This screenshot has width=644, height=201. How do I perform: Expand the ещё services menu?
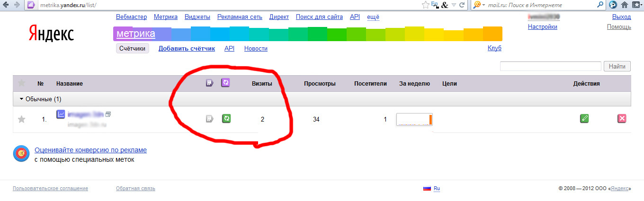[x=373, y=17]
